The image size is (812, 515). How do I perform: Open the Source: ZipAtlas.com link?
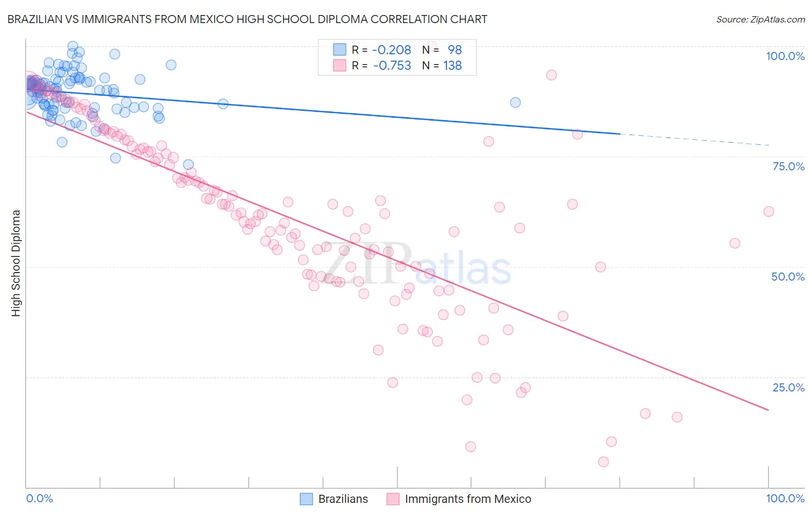761,19
